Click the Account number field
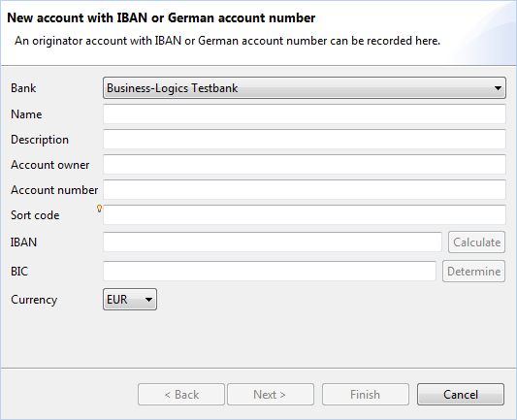 tap(305, 189)
